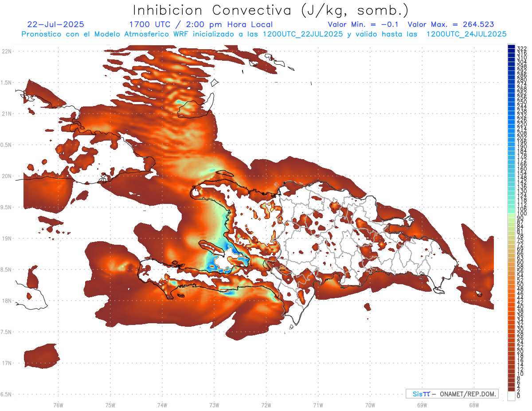Image resolution: width=532 pixels, height=411 pixels.
Task: Click the 17N latitude axis label
Action: pos(7,363)
